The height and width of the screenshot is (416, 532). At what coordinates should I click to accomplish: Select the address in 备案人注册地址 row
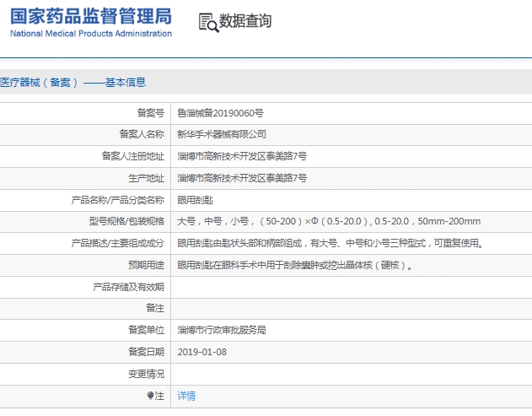click(242, 156)
